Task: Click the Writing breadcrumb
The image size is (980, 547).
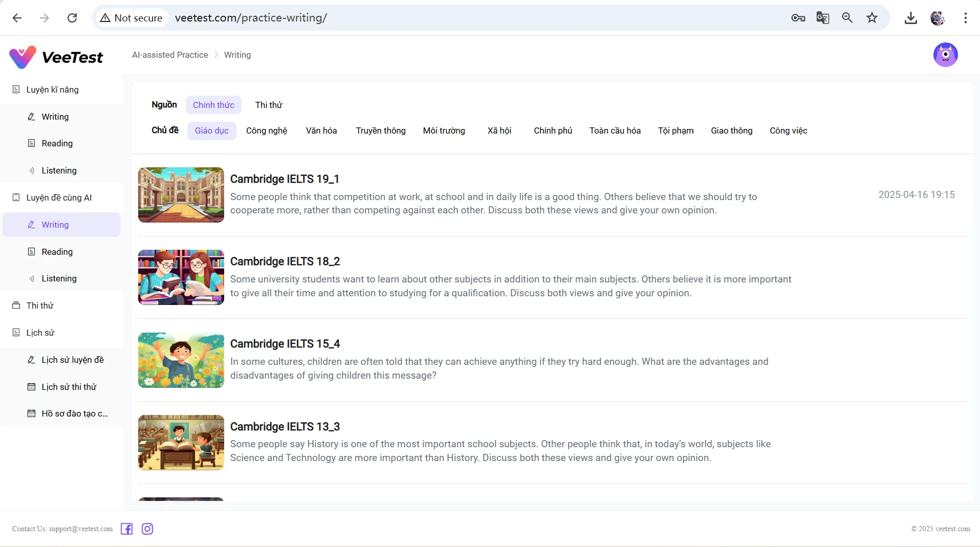Action: point(237,55)
